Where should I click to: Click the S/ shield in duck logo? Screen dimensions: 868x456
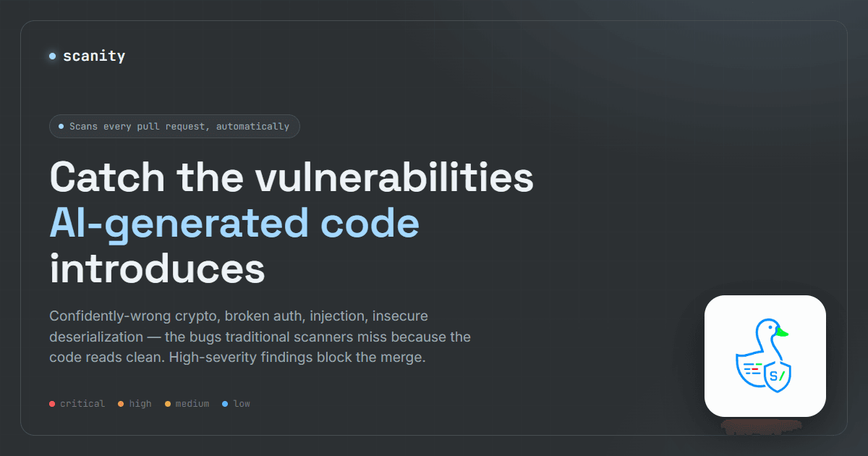[778, 376]
